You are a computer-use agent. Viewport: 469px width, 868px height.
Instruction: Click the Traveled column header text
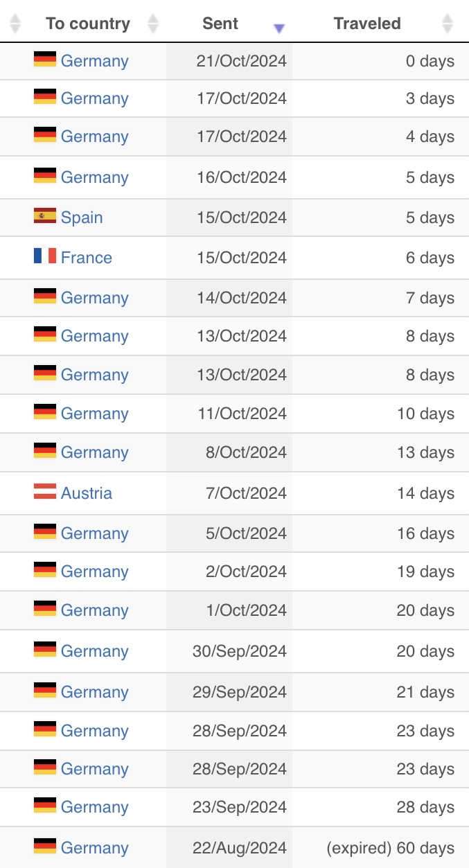pyautogui.click(x=367, y=24)
